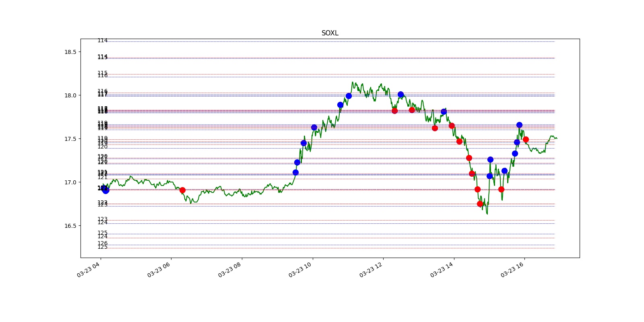Click the SOXL chart title
Viewport: 644px width, 322px height.
(330, 33)
